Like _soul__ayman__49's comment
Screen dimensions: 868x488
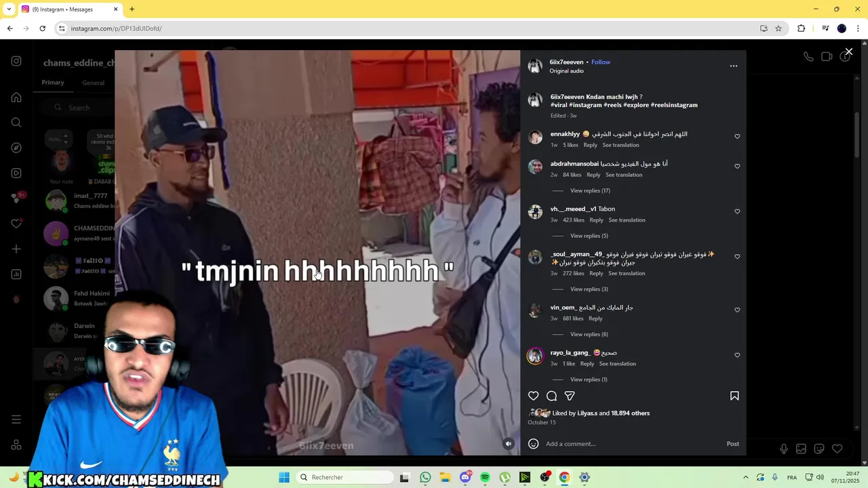(x=737, y=257)
